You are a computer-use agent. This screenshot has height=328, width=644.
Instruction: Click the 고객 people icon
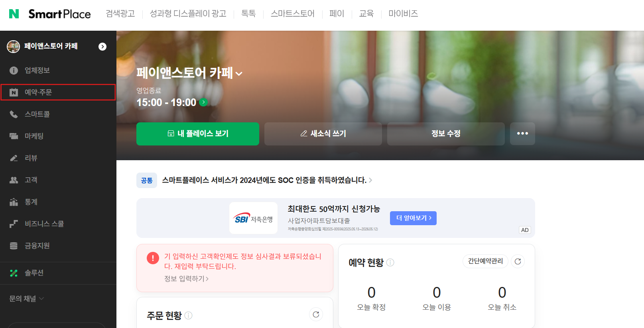[x=14, y=180]
